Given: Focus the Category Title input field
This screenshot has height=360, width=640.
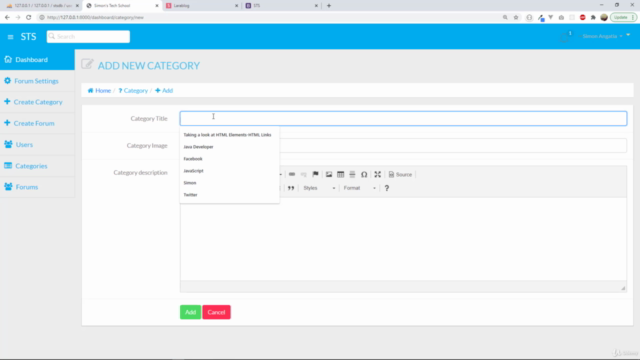Looking at the screenshot, I should 403,118.
